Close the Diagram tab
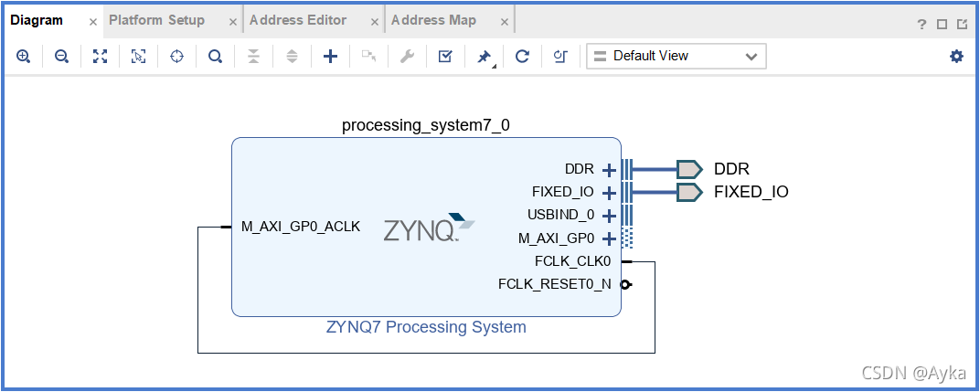The width and height of the screenshot is (980, 392). (x=93, y=22)
